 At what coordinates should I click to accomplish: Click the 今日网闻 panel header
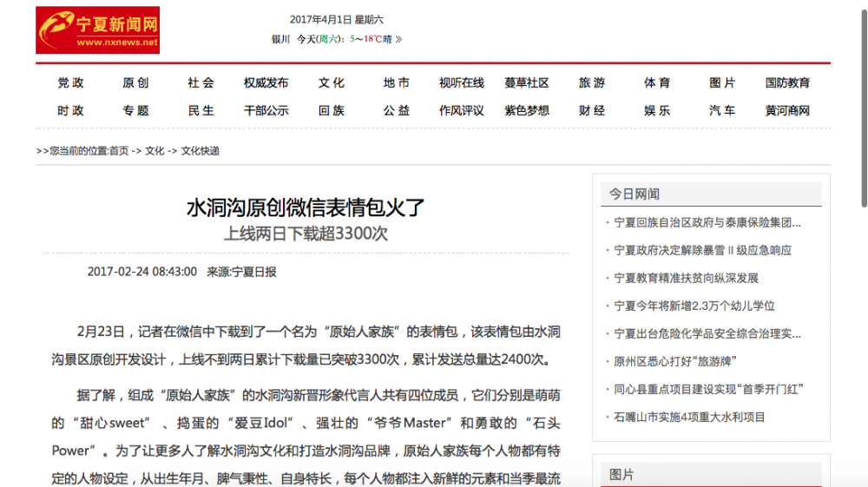(x=711, y=194)
